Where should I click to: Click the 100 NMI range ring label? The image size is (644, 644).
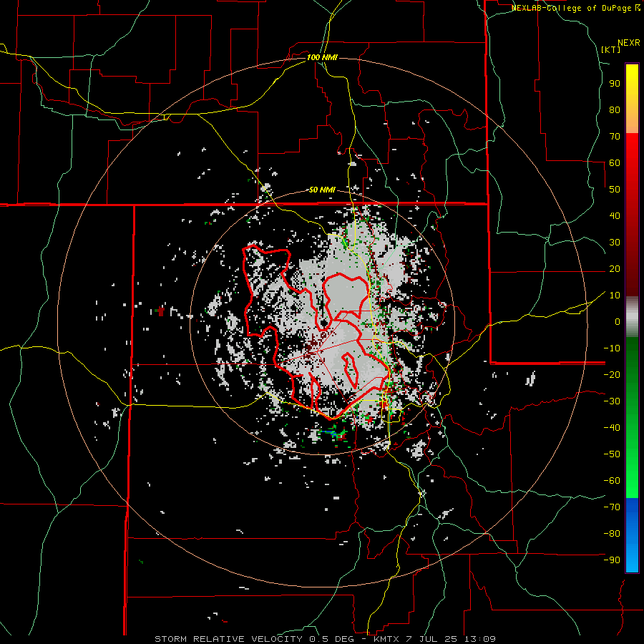[322, 57]
